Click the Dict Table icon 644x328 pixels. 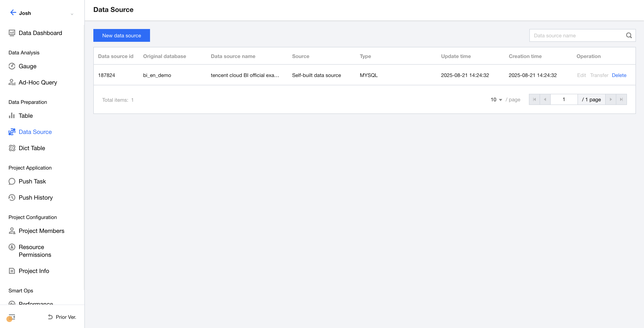12,148
